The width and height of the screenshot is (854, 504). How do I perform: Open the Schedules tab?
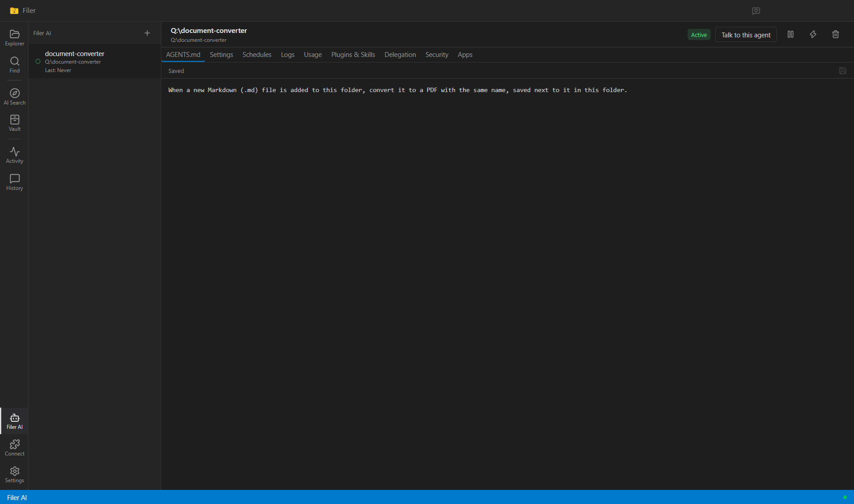257,55
